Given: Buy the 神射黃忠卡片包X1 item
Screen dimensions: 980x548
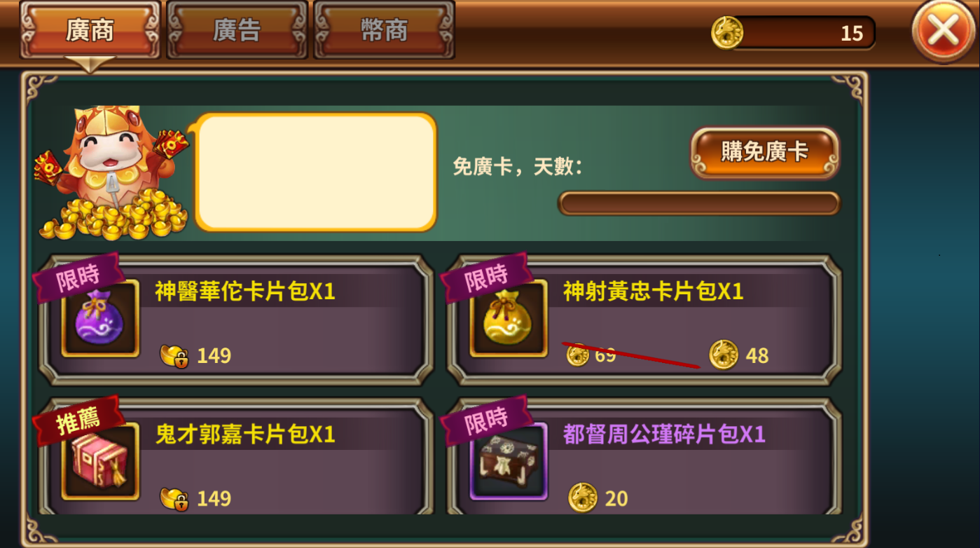Looking at the screenshot, I should coord(644,320).
